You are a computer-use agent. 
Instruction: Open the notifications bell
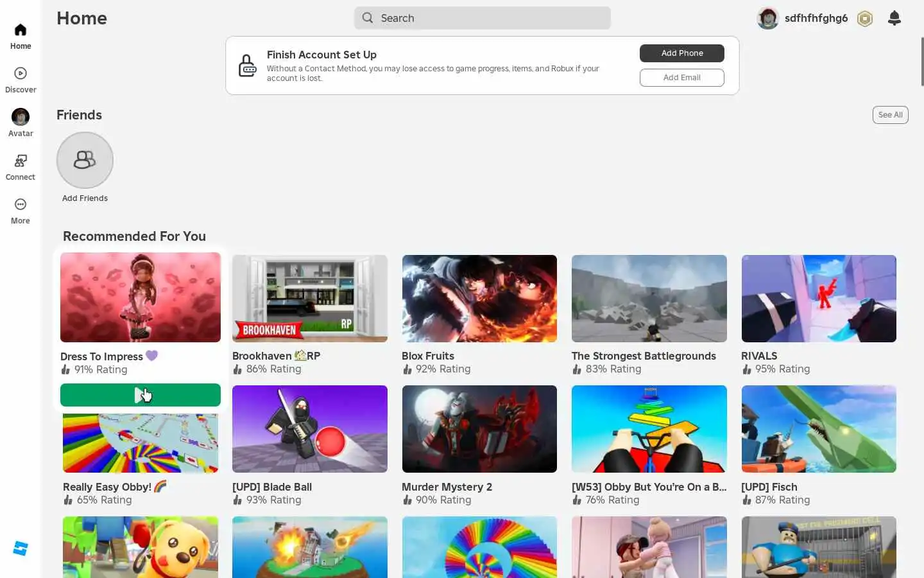point(894,18)
